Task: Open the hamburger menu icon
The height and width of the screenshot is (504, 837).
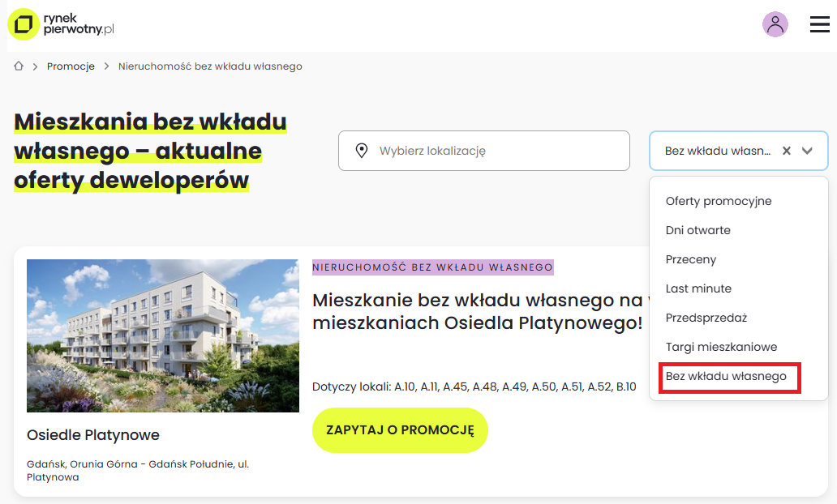Action: coord(818,24)
